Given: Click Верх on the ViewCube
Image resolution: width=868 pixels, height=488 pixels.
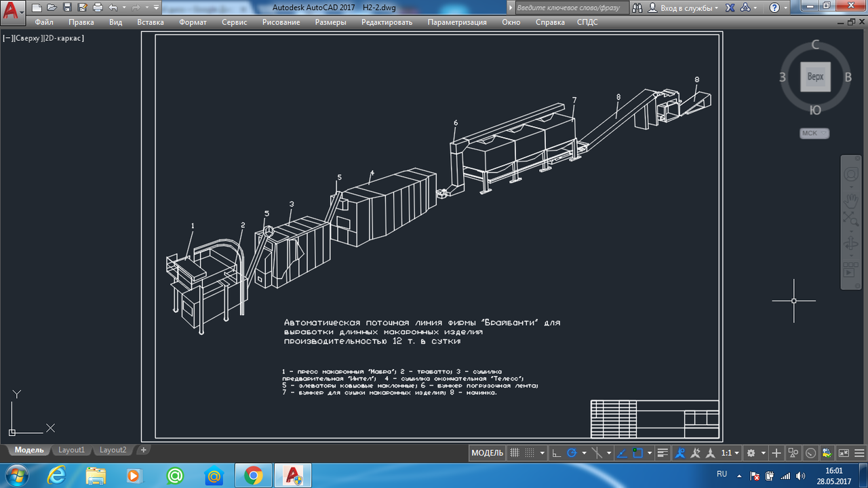Looking at the screenshot, I should (x=815, y=77).
